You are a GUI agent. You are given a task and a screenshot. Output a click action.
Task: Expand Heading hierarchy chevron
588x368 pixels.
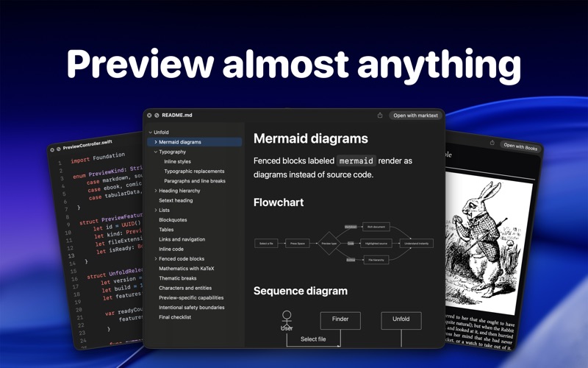coord(156,191)
